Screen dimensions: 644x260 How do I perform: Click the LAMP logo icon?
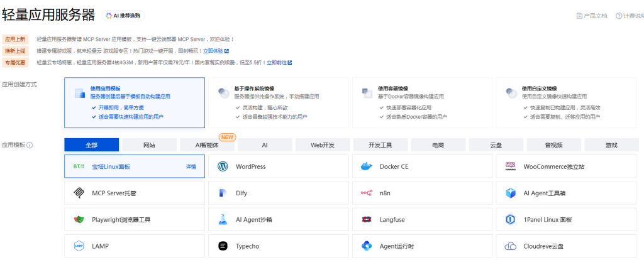pos(79,246)
